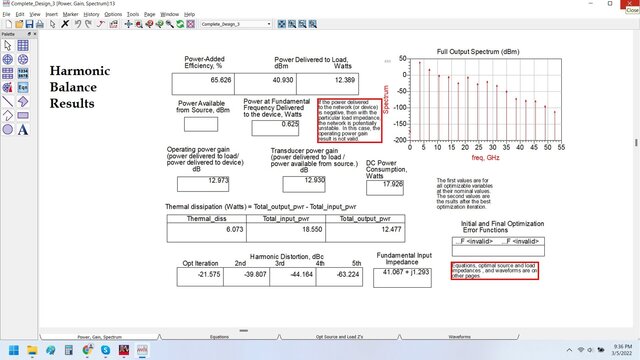Select the Power, Gain, Spectrum page tab
Screen dimensions: 640x360
point(100,337)
